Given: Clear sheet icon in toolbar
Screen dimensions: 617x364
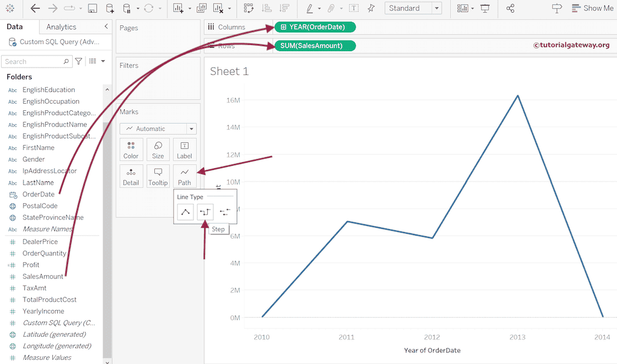Looking at the screenshot, I should [x=218, y=8].
